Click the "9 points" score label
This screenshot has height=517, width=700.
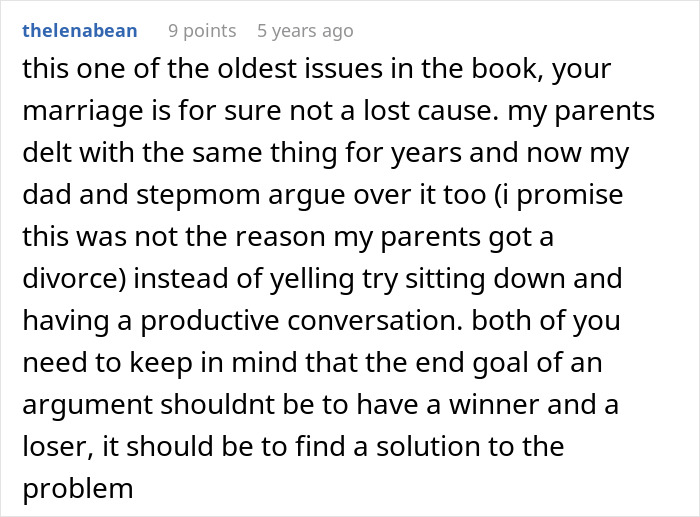click(202, 31)
